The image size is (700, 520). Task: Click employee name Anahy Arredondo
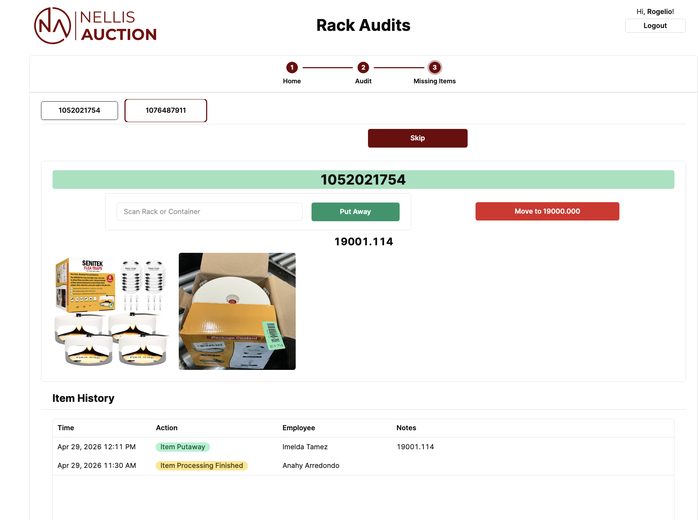311,466
